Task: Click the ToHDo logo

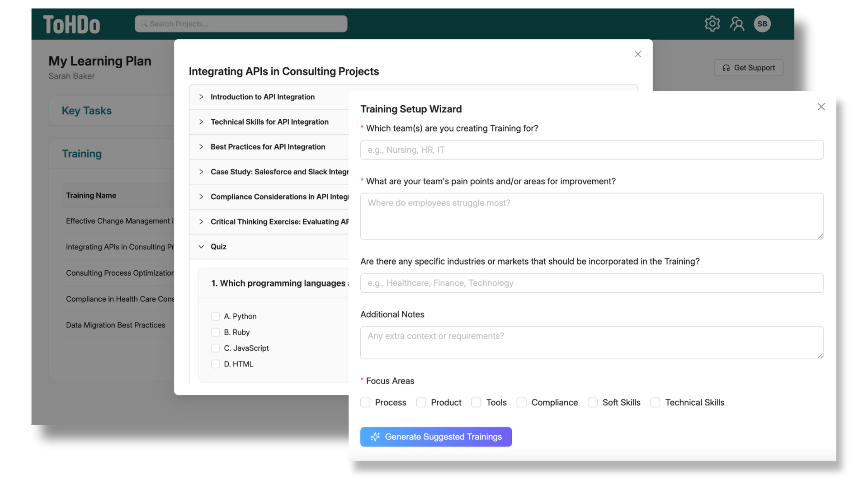Action: pyautogui.click(x=71, y=24)
